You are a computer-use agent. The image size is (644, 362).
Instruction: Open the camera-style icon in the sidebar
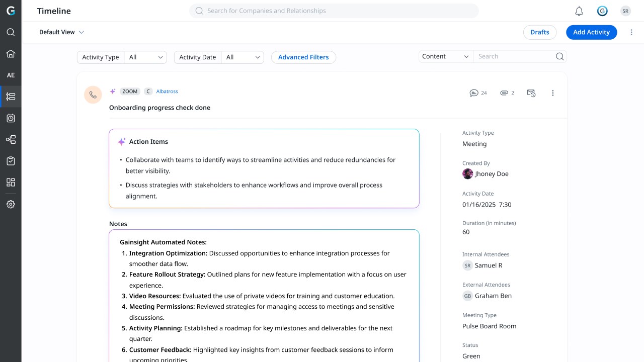click(x=11, y=118)
